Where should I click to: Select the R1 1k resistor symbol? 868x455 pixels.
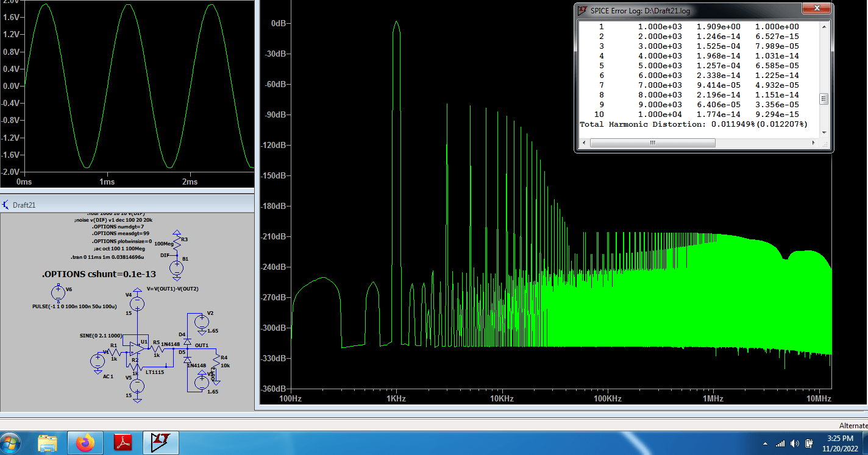114,352
